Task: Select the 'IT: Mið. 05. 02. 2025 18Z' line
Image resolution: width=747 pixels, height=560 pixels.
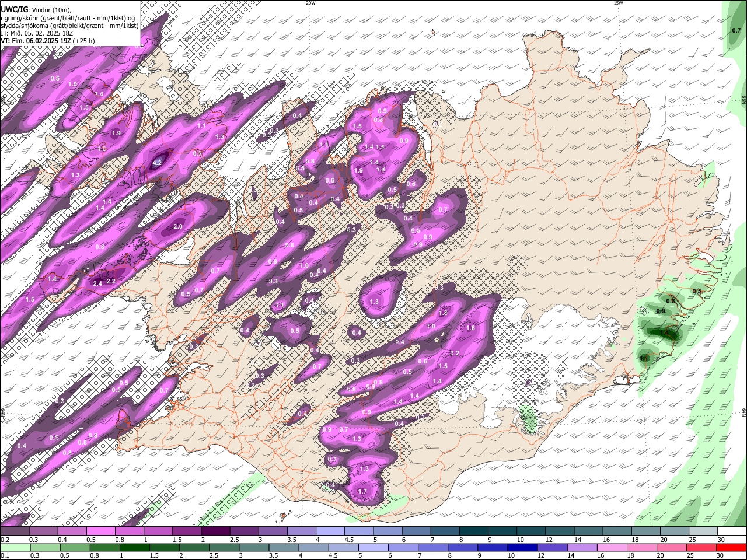Action: coord(37,33)
